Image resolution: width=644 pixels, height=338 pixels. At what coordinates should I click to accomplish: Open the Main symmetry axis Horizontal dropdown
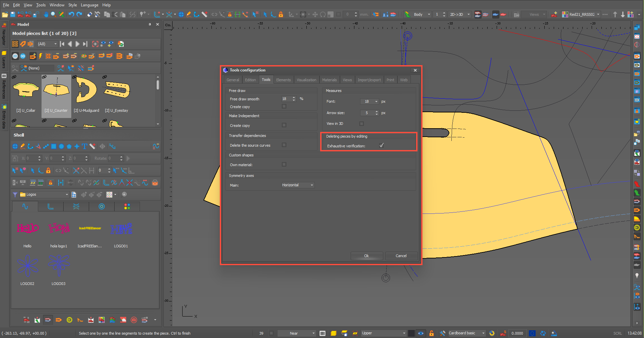(298, 185)
